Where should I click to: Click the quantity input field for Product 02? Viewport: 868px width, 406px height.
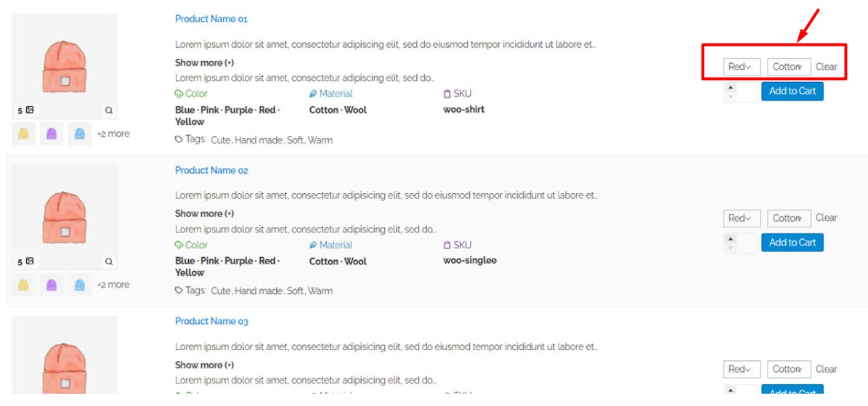(748, 243)
